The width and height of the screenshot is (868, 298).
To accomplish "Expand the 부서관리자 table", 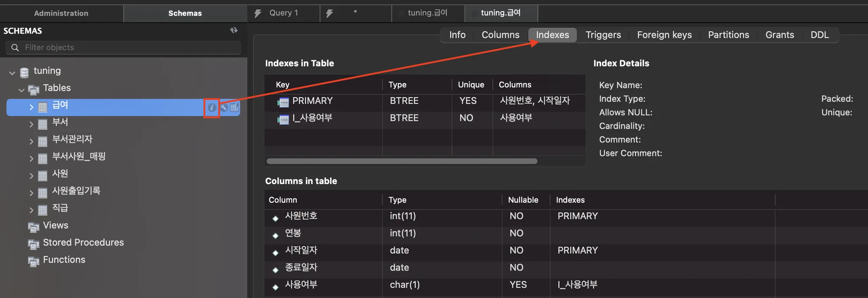I will pyautogui.click(x=31, y=141).
